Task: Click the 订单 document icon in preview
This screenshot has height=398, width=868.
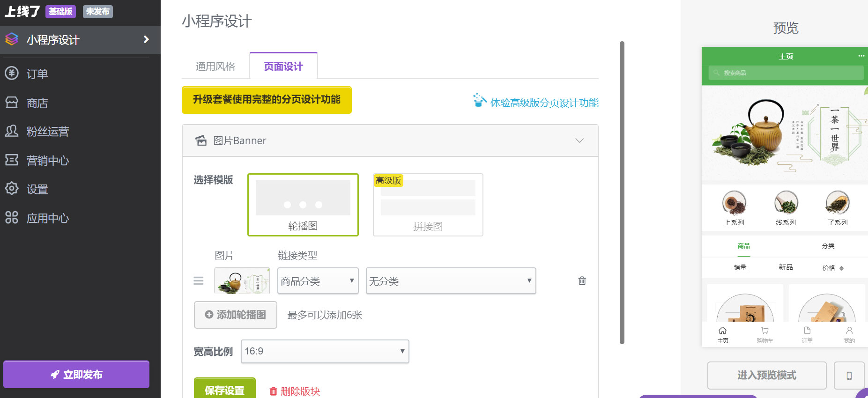Action: (x=807, y=331)
